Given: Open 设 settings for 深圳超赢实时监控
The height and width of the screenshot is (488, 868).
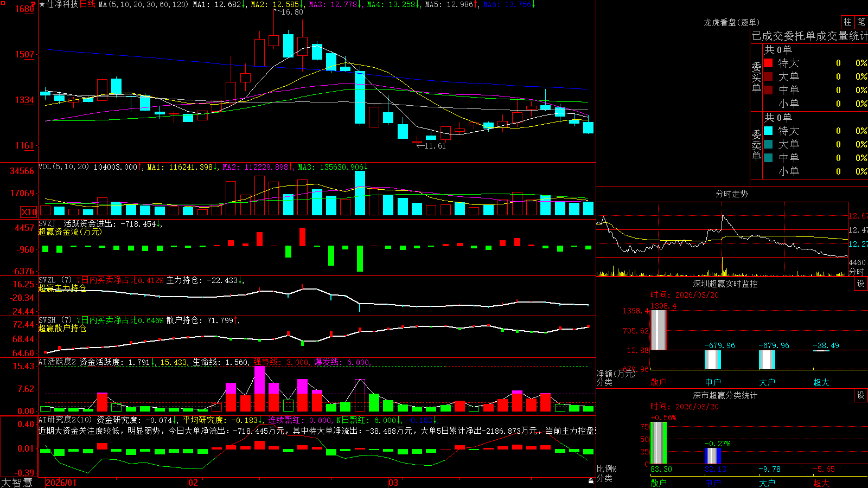Looking at the screenshot, I should coord(861,284).
